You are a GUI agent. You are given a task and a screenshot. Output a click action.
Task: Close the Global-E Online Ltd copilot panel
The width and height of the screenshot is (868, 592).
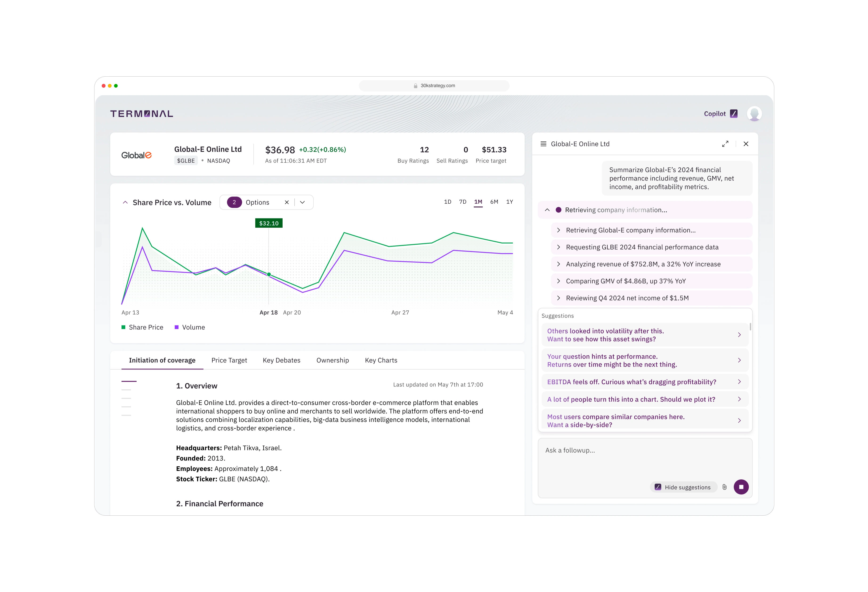[746, 144]
